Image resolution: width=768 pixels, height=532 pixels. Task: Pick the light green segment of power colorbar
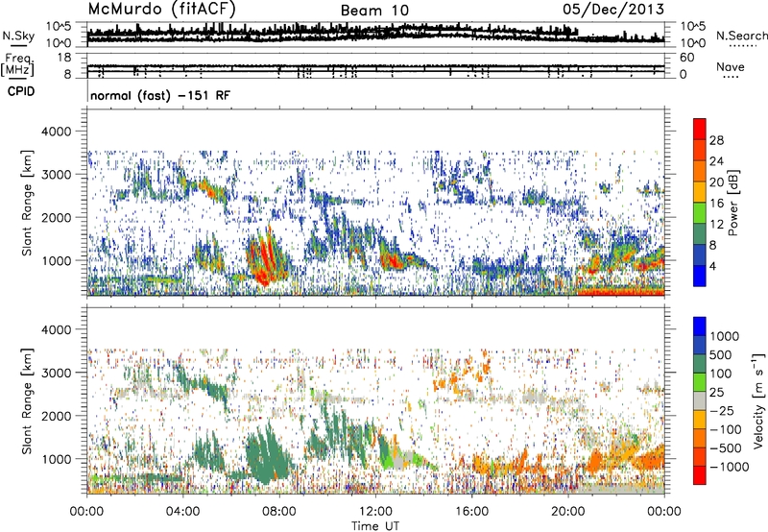(x=700, y=213)
